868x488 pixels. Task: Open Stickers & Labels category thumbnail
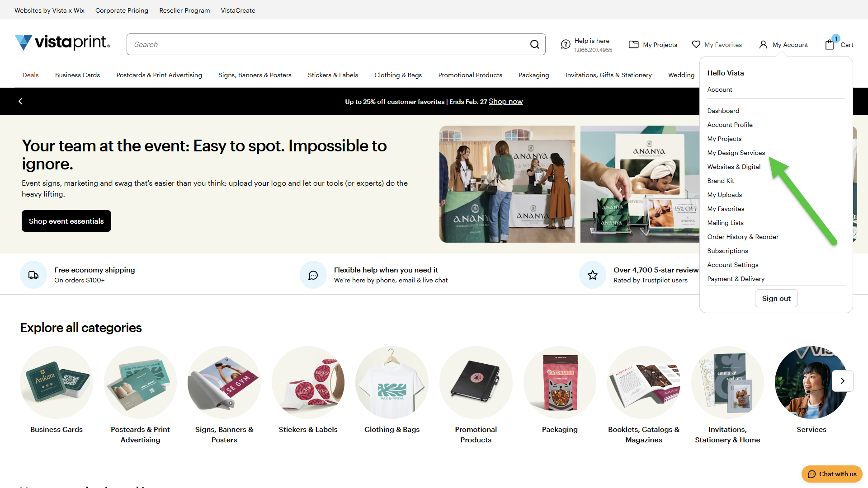[308, 382]
